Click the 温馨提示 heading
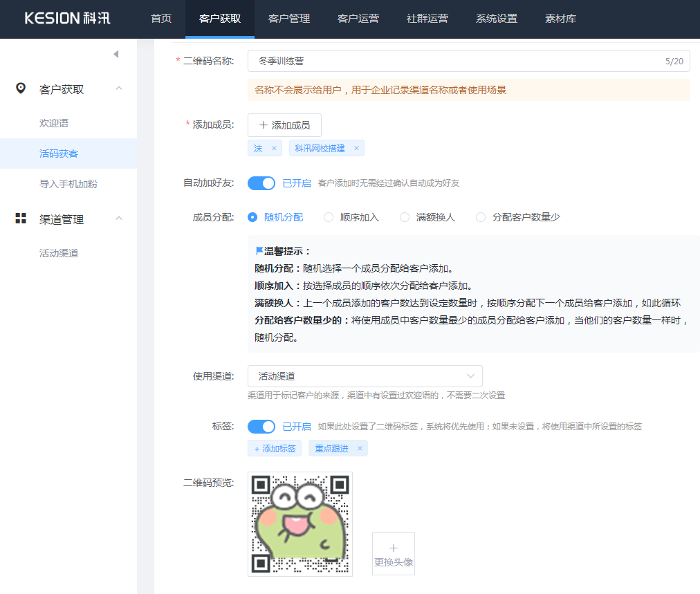The width and height of the screenshot is (700, 594). tap(287, 251)
